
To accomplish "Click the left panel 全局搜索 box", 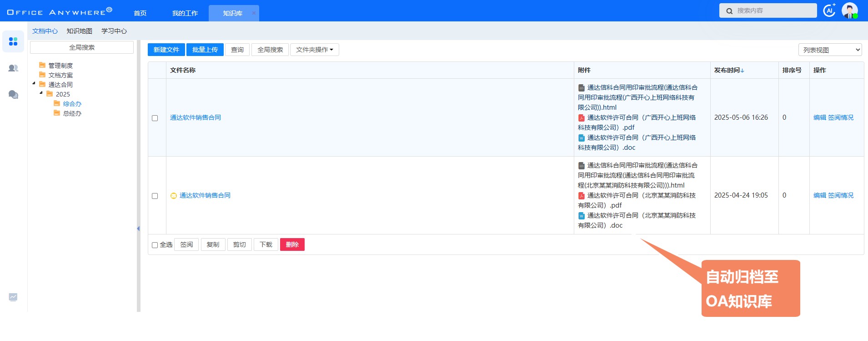I will click(x=82, y=47).
